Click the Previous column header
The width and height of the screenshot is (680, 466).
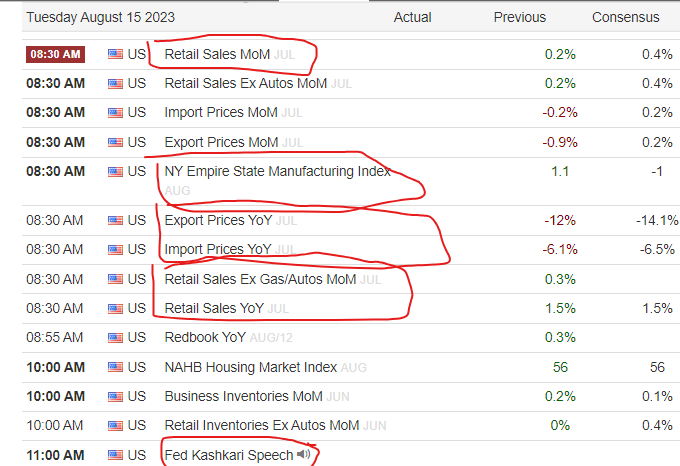click(x=520, y=17)
